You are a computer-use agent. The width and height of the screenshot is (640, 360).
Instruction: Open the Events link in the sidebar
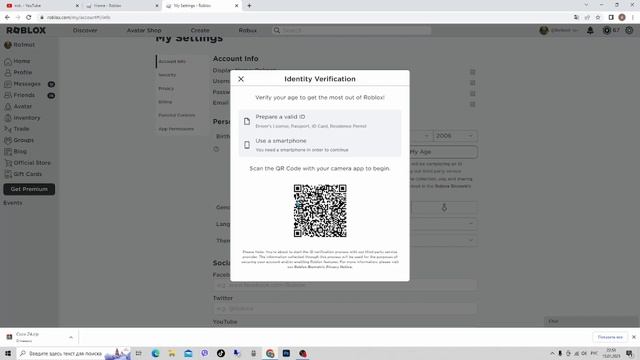tap(13, 203)
